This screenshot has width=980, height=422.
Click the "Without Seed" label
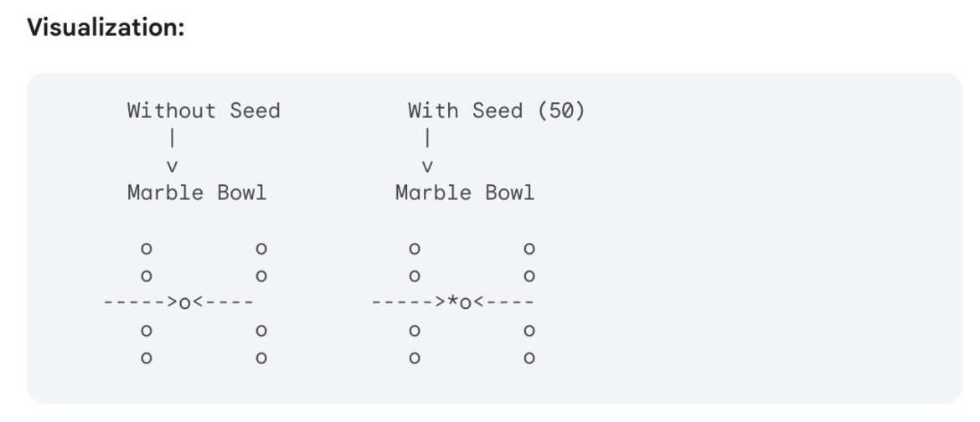(204, 111)
